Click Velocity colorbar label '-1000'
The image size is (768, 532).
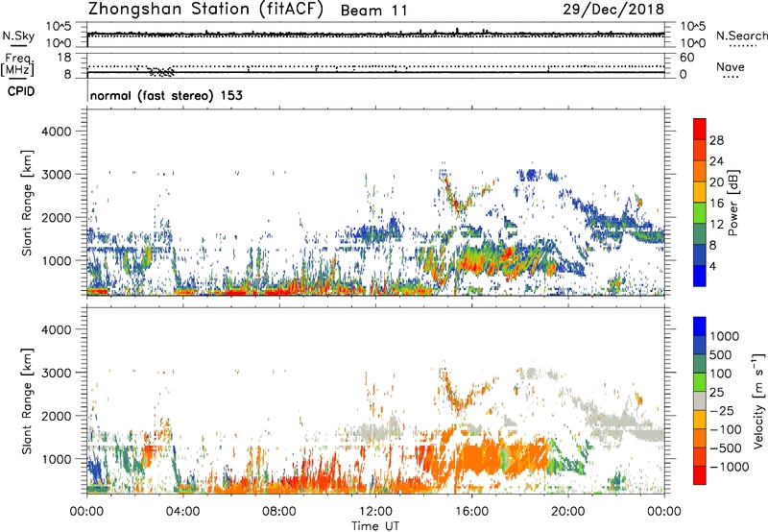coord(729,467)
